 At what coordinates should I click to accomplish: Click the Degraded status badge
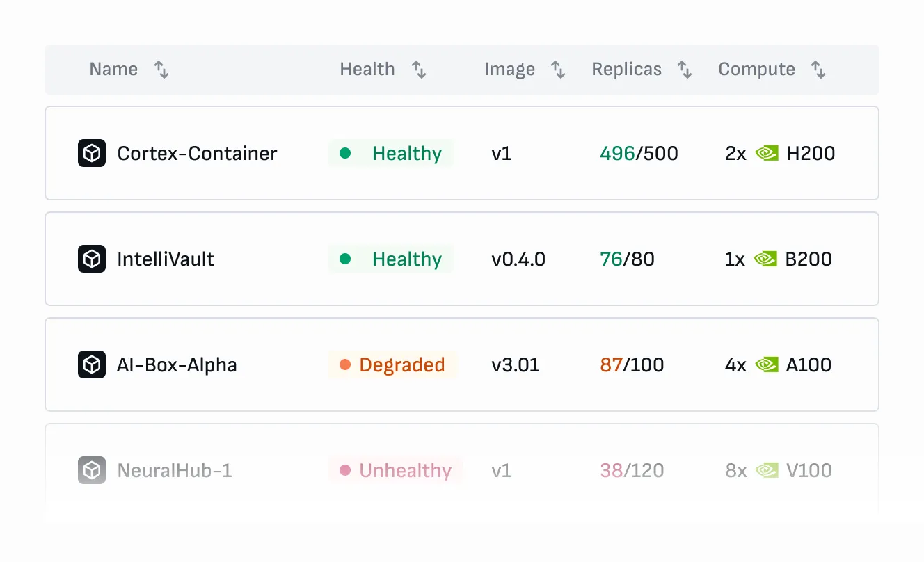click(392, 364)
